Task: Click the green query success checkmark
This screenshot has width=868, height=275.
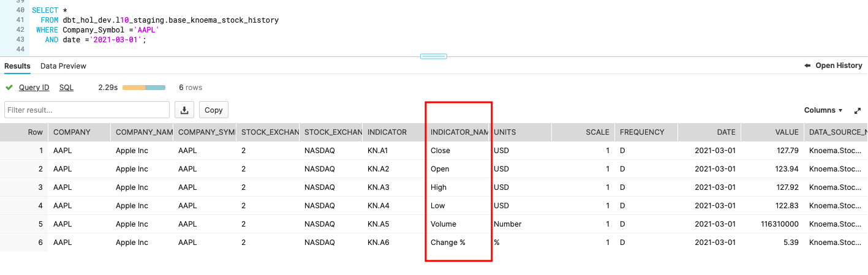Action: pyautogui.click(x=9, y=88)
